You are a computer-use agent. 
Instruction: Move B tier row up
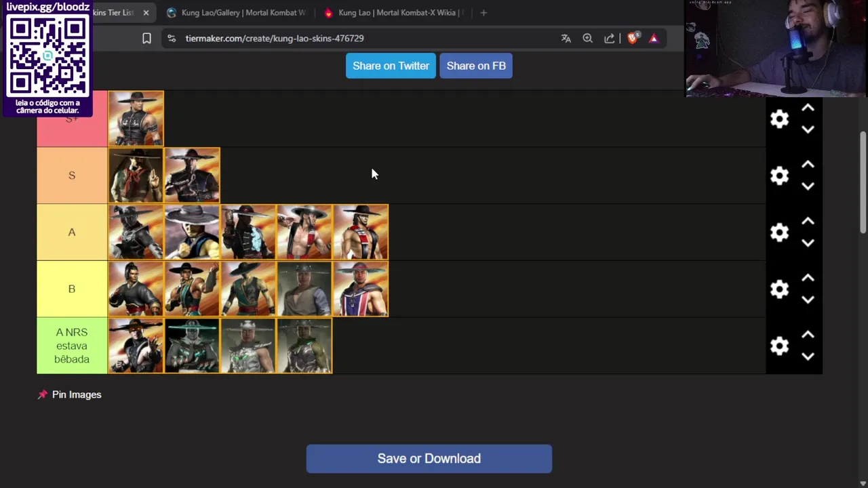[x=808, y=279]
